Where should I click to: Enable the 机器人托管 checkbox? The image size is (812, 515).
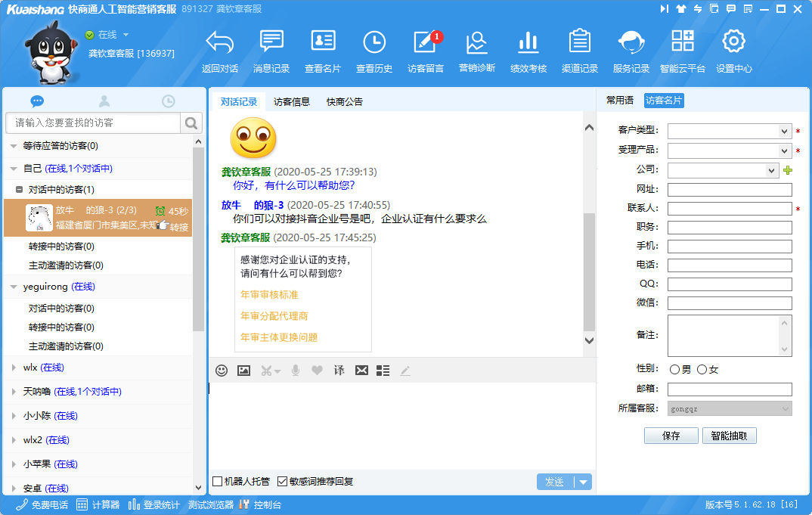tap(218, 482)
